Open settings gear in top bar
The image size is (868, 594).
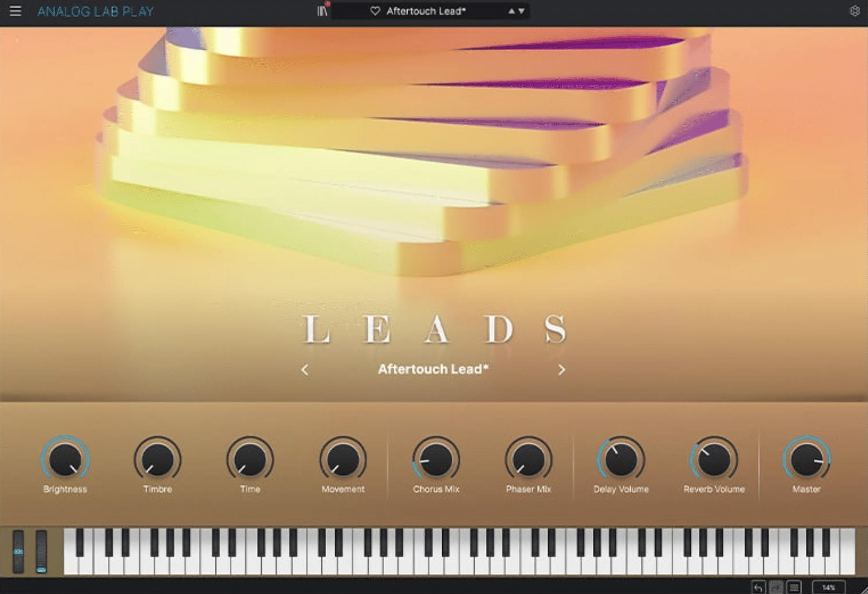[x=855, y=11]
